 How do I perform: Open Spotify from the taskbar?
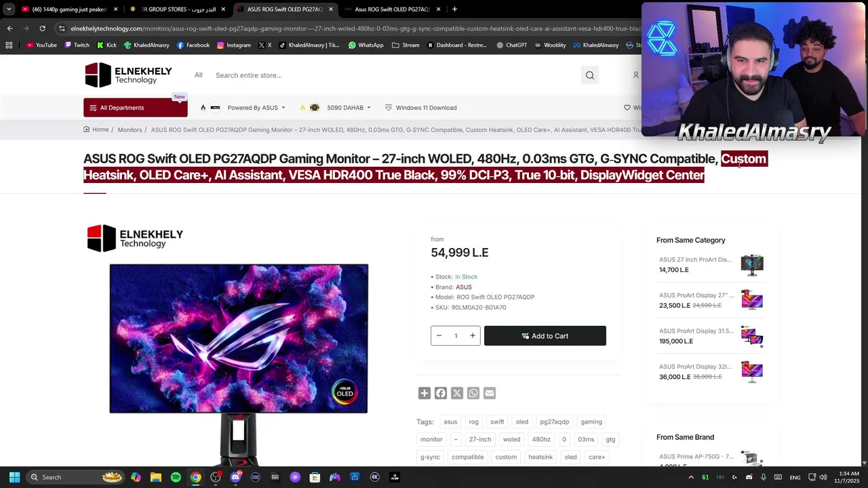click(x=176, y=477)
